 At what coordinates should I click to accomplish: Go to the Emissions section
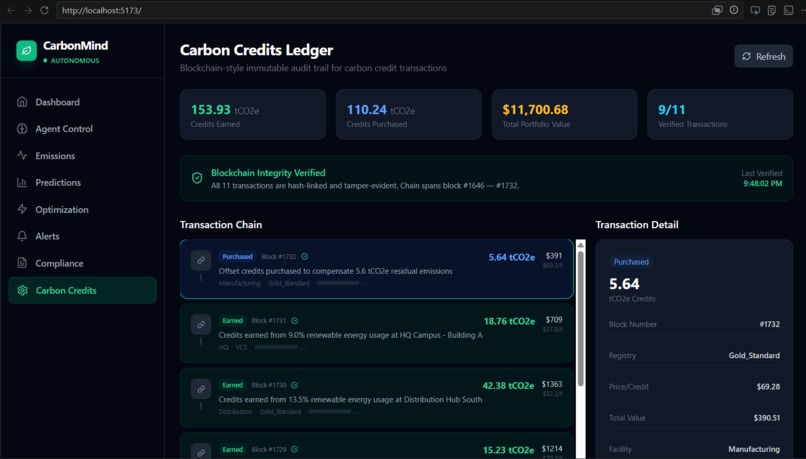pos(83,156)
